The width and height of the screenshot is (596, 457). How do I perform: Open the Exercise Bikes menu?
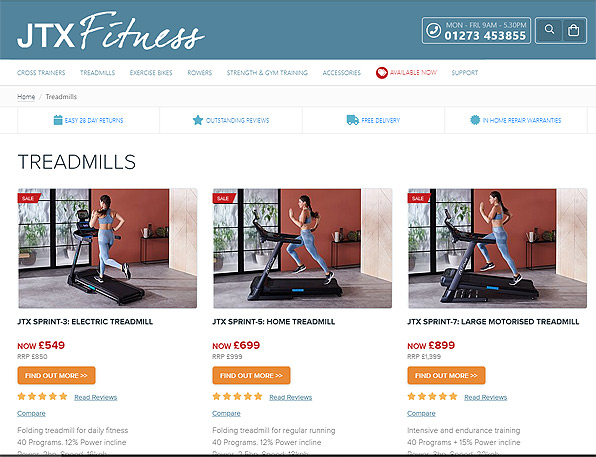point(151,73)
